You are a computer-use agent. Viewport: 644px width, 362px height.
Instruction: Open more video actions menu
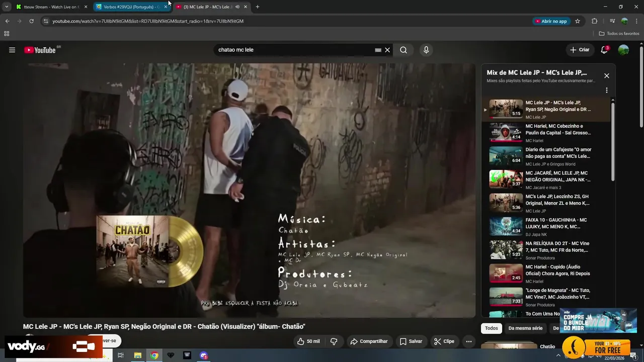(469, 341)
